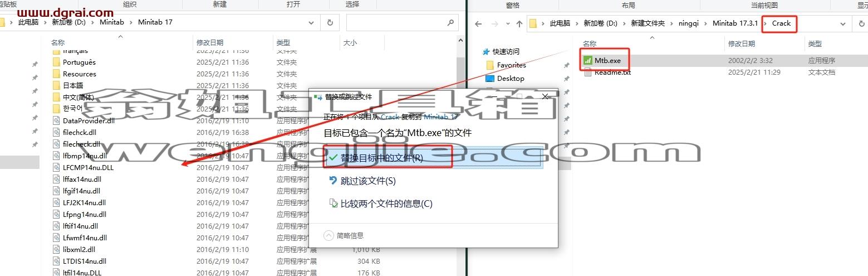Click the search magnifier icon in Minitab 17 window

(450, 23)
